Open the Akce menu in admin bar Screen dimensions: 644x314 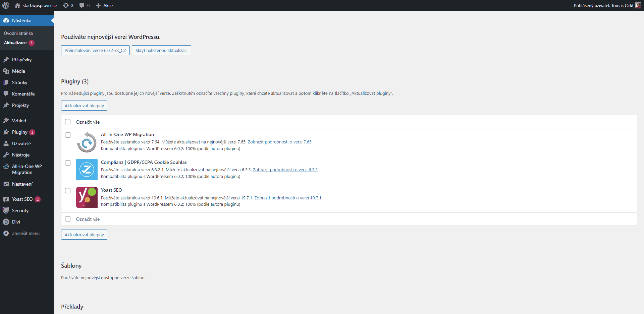[108, 5]
